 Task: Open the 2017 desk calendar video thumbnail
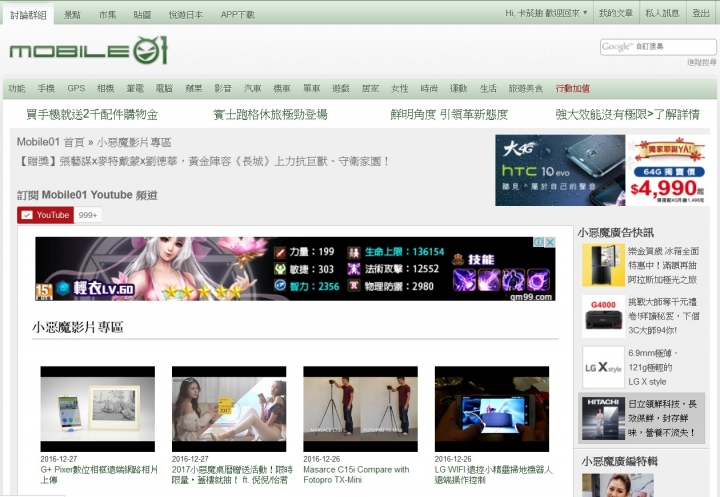(229, 409)
